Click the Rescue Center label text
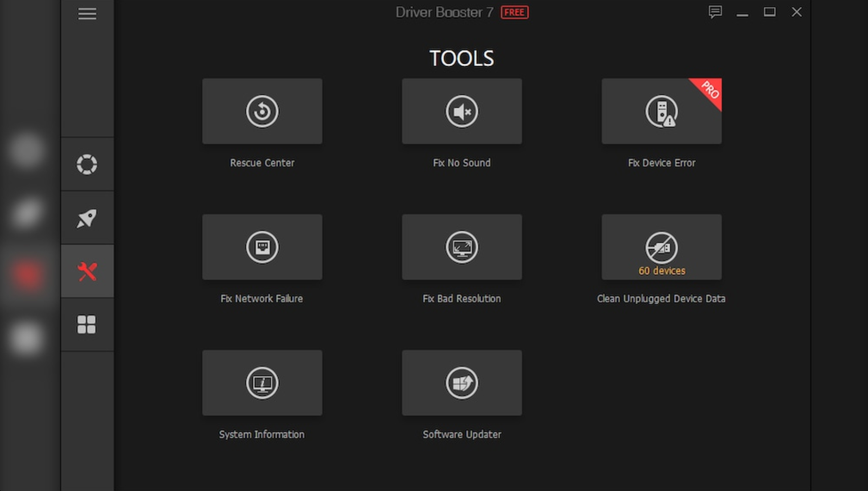This screenshot has height=491, width=868. click(262, 163)
